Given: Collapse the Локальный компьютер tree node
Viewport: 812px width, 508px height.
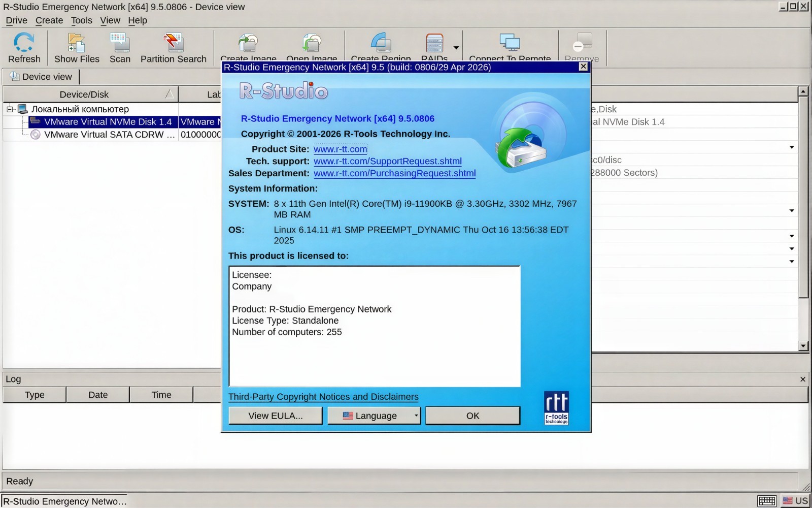Looking at the screenshot, I should click(10, 109).
